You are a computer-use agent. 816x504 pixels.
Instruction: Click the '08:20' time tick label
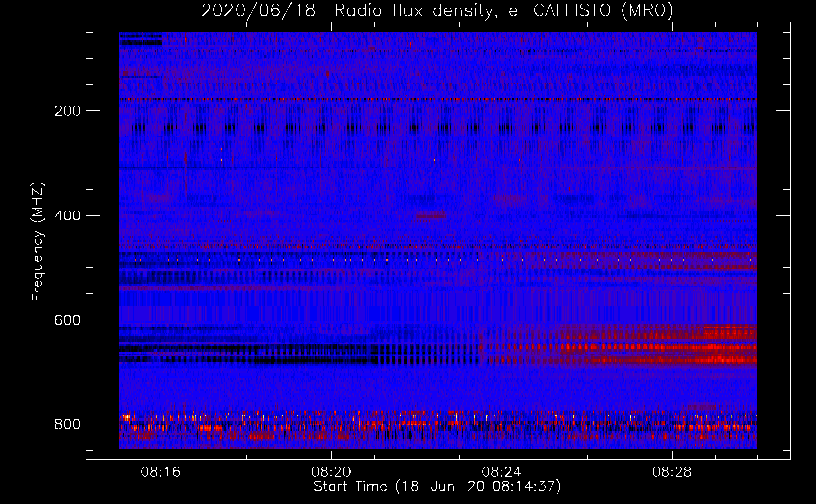[331, 472]
